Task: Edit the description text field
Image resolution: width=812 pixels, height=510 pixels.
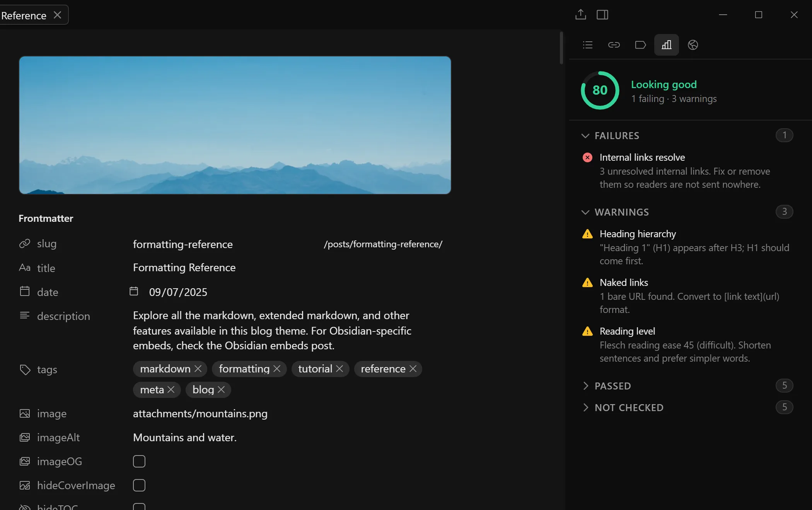Action: tap(272, 331)
